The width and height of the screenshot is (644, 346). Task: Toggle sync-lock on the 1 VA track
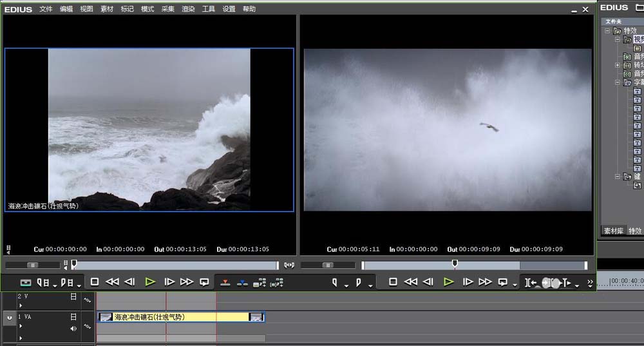(x=88, y=326)
